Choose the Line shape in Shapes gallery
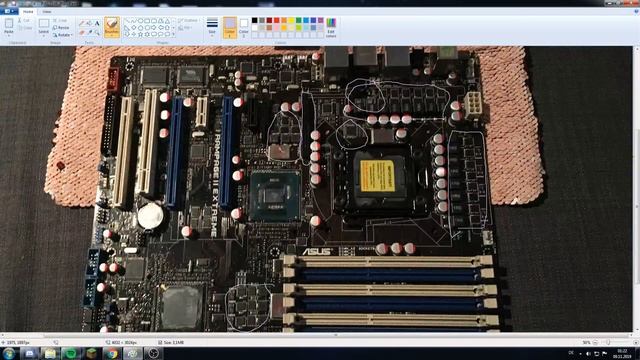 tap(127, 21)
